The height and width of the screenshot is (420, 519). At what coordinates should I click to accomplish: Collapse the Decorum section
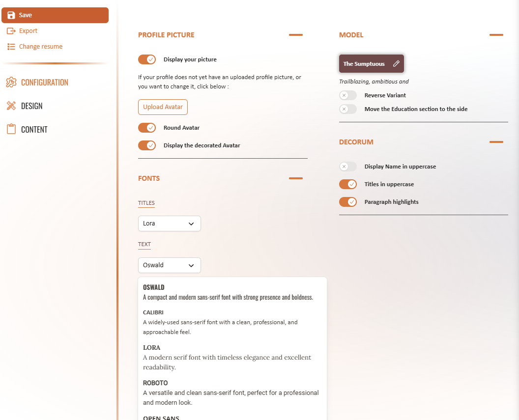point(496,142)
